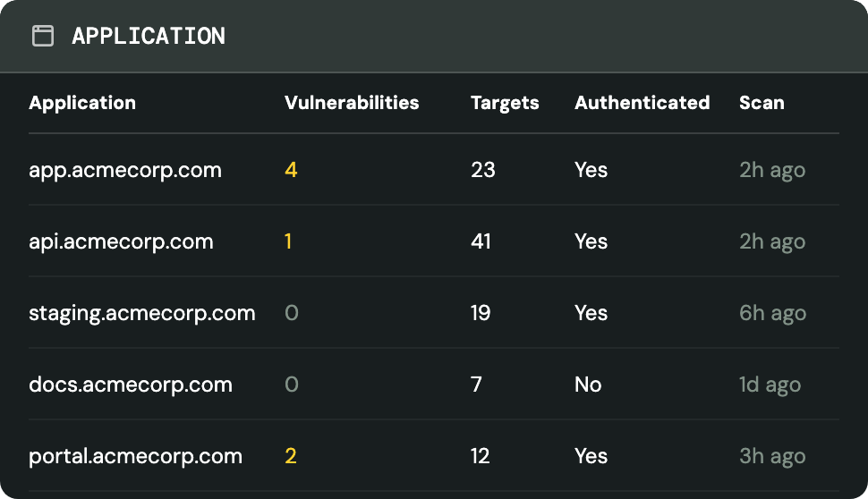Click scan time 2h ago for api.acmecorp.com

[772, 241]
